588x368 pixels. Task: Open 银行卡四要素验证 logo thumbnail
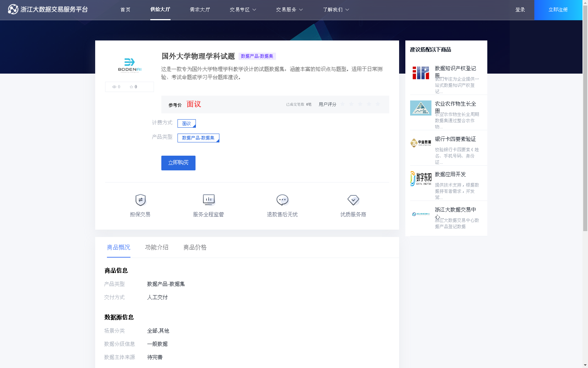point(421,143)
